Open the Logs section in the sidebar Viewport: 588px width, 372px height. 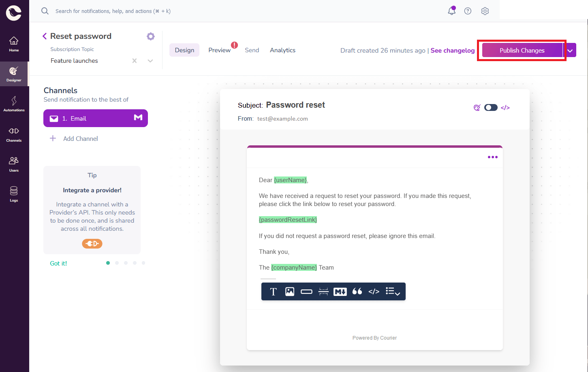coord(14,193)
